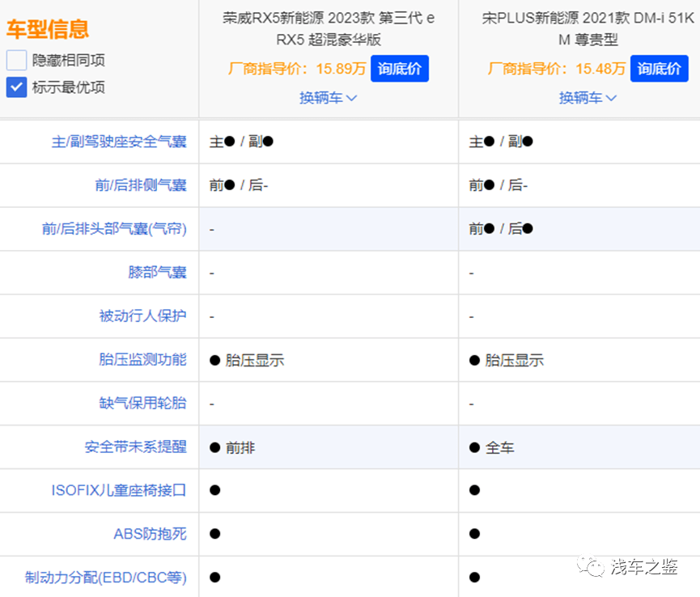Open 制动力分配(EBD/CBC等) parameter link
Viewport: 700px width, 597px height.
click(x=106, y=578)
